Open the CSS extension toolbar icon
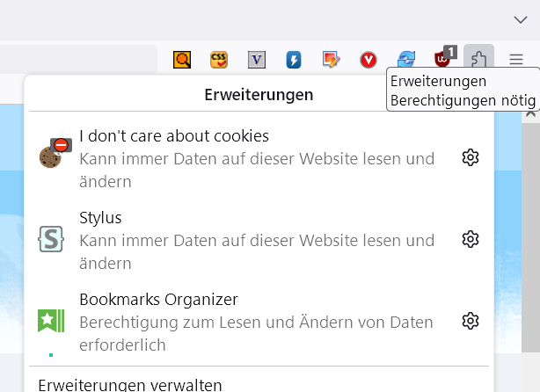The image size is (540, 392). point(219,60)
